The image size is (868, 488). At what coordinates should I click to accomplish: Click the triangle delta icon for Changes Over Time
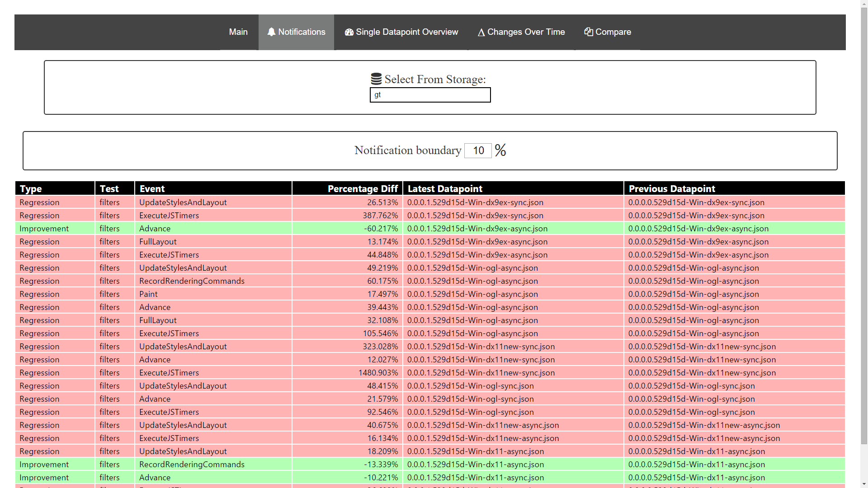(x=481, y=33)
